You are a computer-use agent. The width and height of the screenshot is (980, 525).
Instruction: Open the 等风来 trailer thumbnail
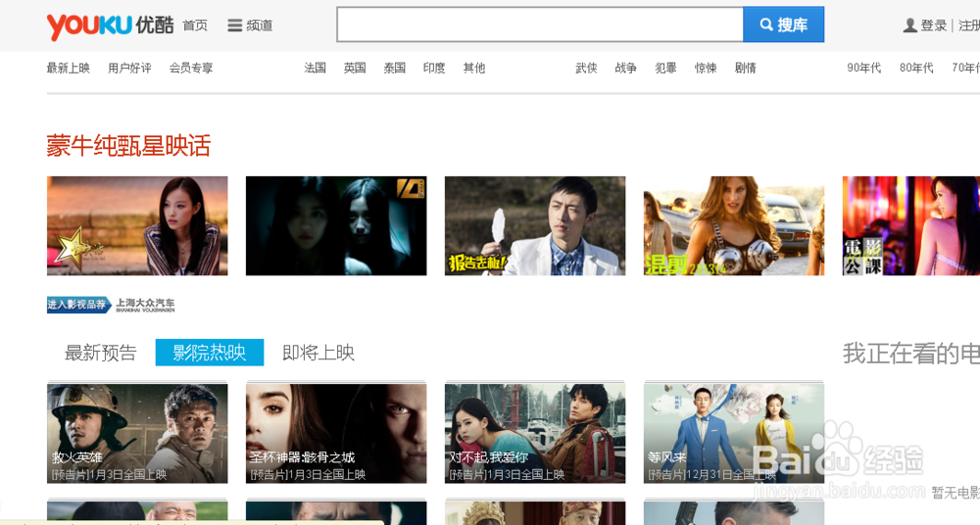tap(734, 433)
